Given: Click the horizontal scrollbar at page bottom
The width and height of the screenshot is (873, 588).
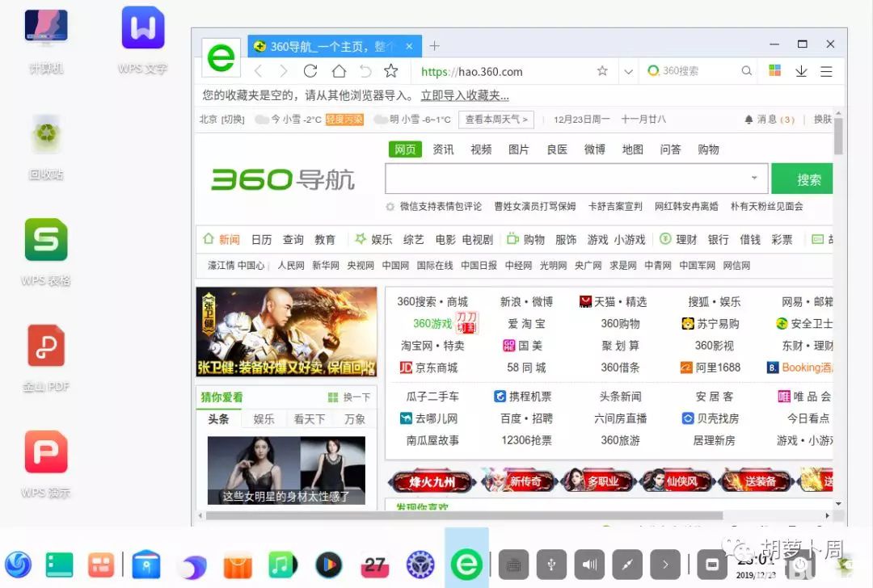Looking at the screenshot, I should 464,515.
